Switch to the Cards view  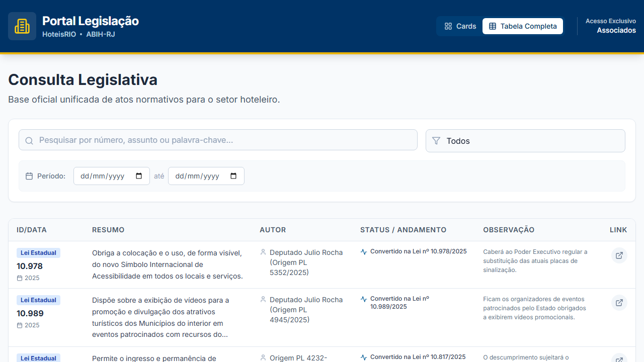pyautogui.click(x=460, y=26)
